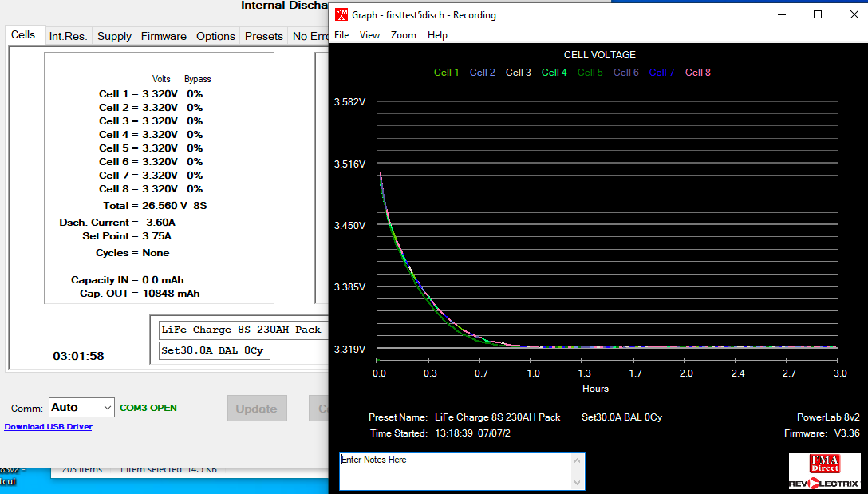Click the notes box scroll down arrow

pyautogui.click(x=578, y=482)
